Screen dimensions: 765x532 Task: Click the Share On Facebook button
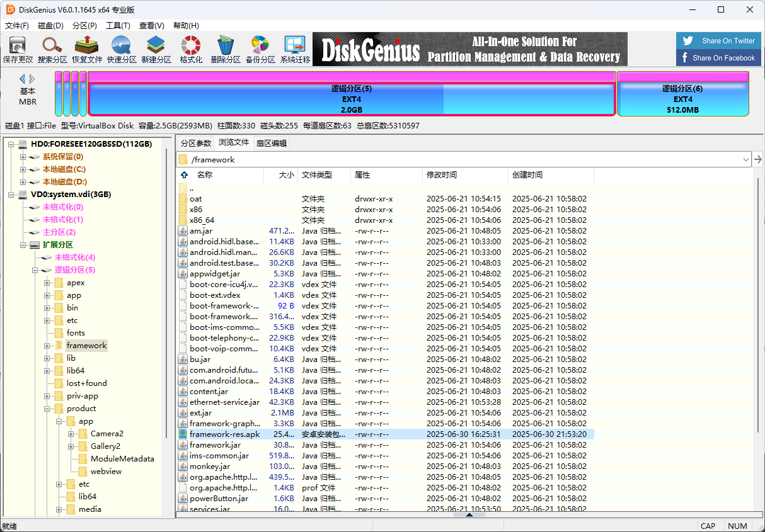click(x=718, y=57)
